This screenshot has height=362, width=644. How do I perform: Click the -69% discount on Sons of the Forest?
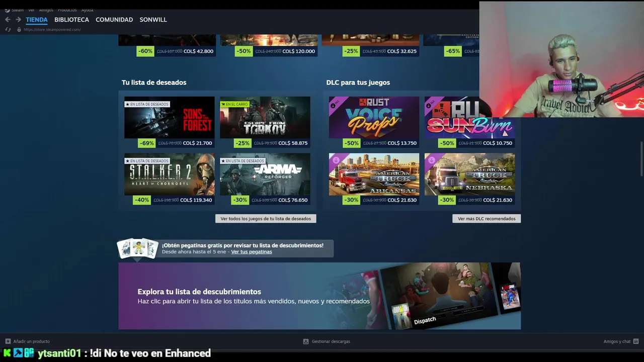(146, 143)
